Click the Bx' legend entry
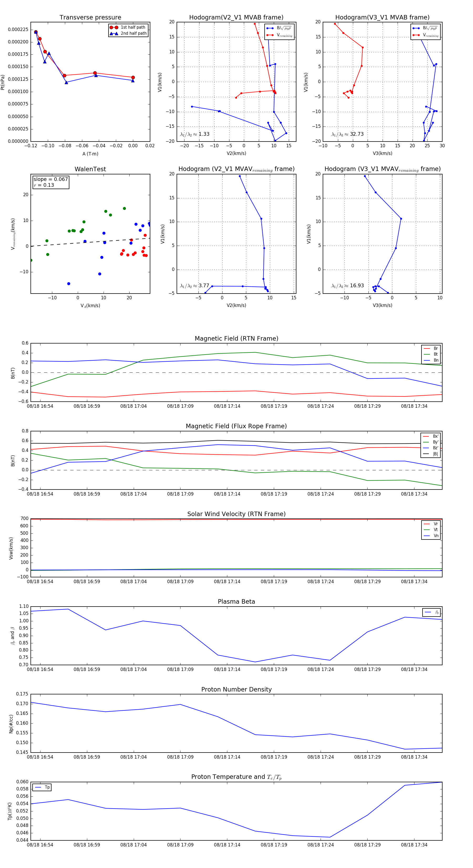This screenshot has height=868, width=473. (431, 436)
